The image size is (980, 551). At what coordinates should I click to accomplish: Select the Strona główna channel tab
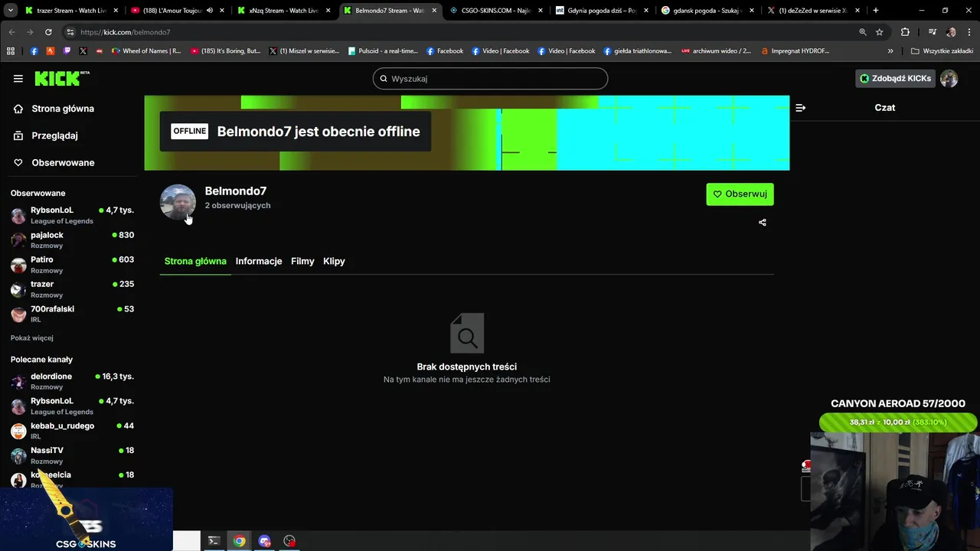195,261
